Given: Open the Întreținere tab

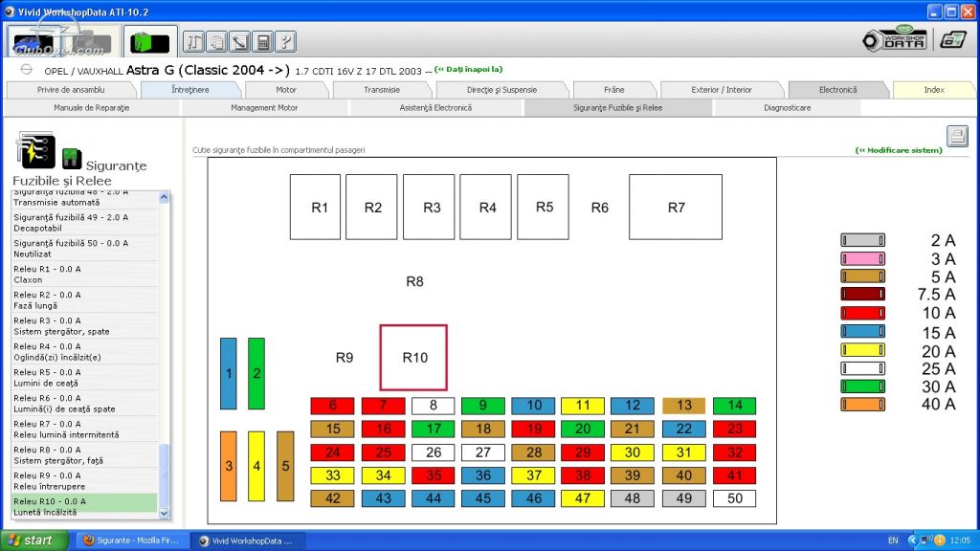Looking at the screenshot, I should (190, 90).
